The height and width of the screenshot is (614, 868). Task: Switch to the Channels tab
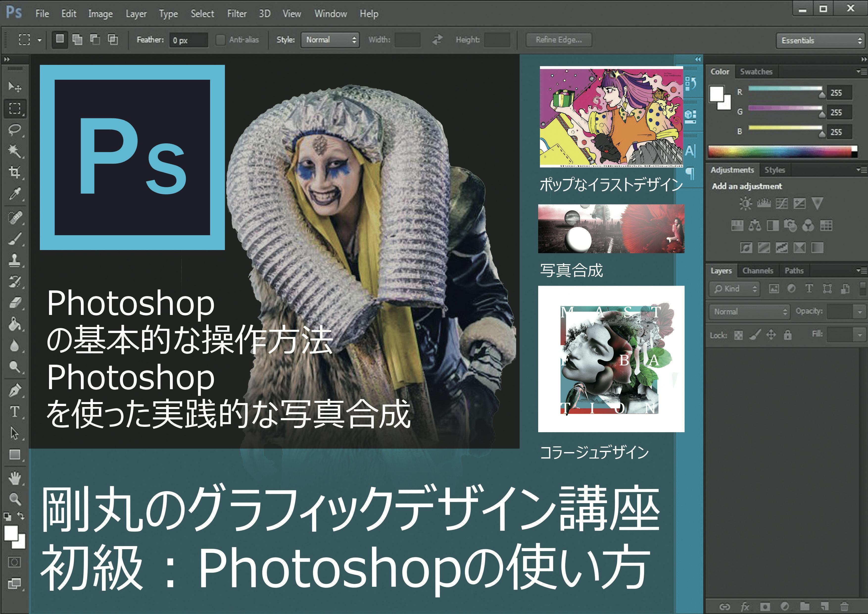[x=758, y=271]
